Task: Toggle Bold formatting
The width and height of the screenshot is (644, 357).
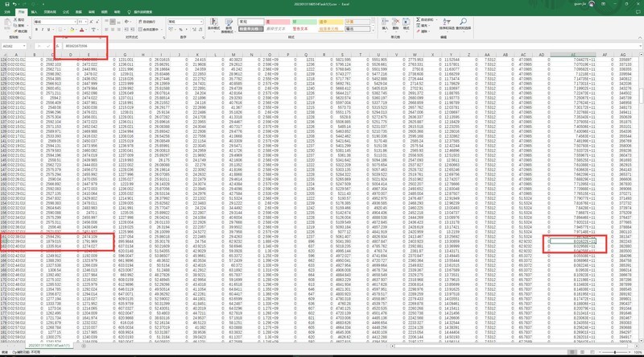Action: point(37,30)
